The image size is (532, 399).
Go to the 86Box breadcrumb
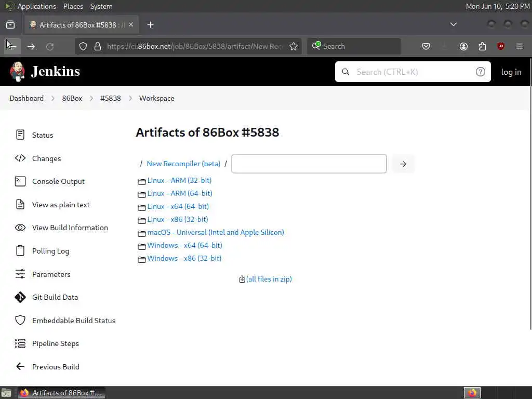click(x=72, y=98)
